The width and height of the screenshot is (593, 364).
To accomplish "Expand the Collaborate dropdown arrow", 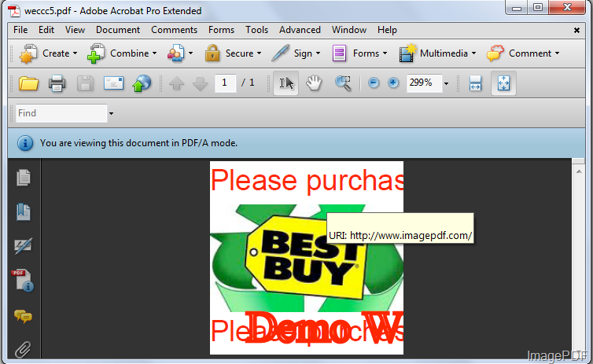I will coord(190,53).
